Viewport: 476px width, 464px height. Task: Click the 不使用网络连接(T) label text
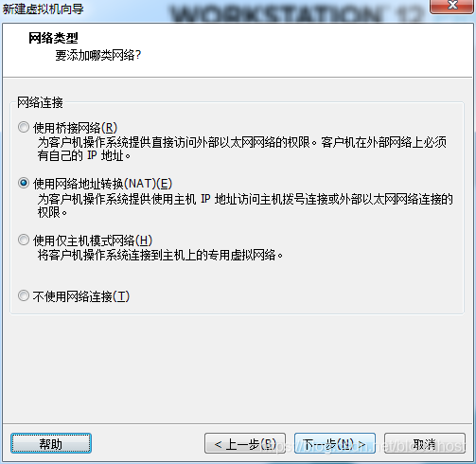81,296
